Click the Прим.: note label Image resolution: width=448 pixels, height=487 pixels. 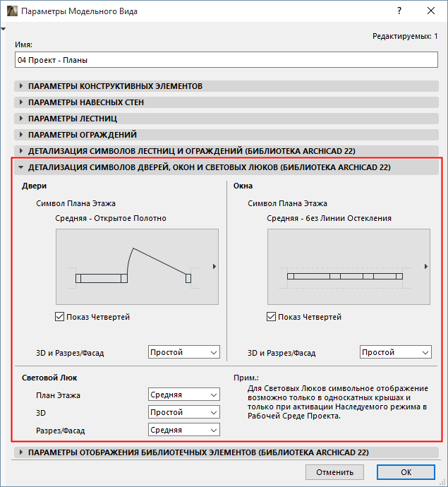click(x=246, y=378)
